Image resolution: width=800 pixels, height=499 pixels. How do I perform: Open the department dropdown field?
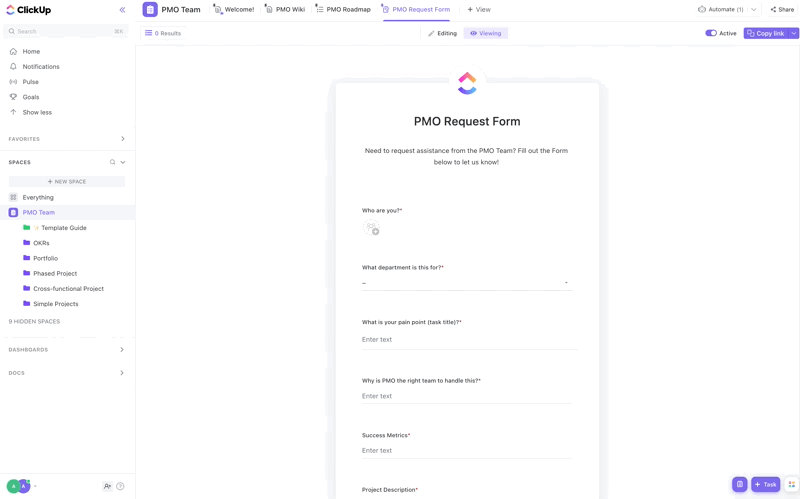[x=467, y=283]
